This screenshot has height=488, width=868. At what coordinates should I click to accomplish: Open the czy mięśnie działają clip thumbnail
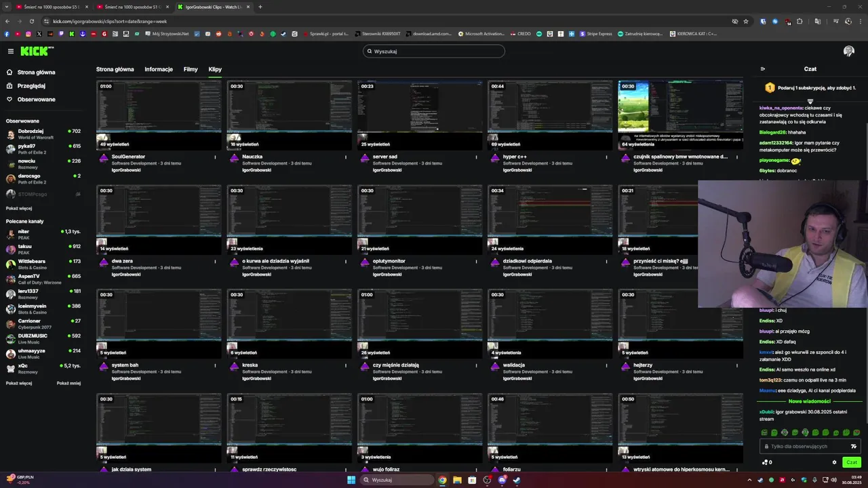(x=420, y=324)
